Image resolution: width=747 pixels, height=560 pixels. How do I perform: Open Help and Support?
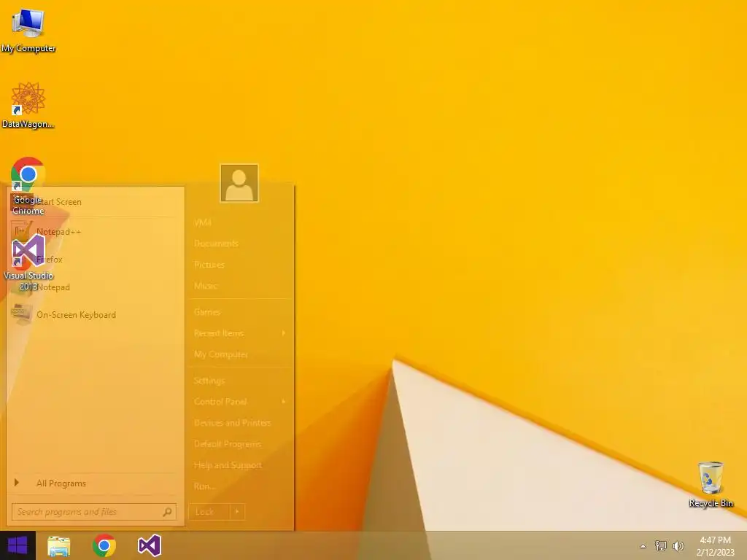pyautogui.click(x=240, y=465)
